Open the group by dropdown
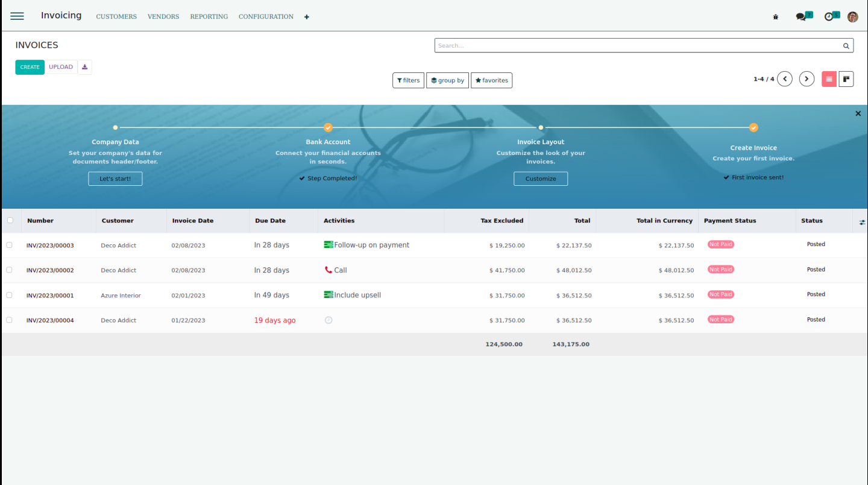Viewport: 868px width, 485px height. point(447,80)
